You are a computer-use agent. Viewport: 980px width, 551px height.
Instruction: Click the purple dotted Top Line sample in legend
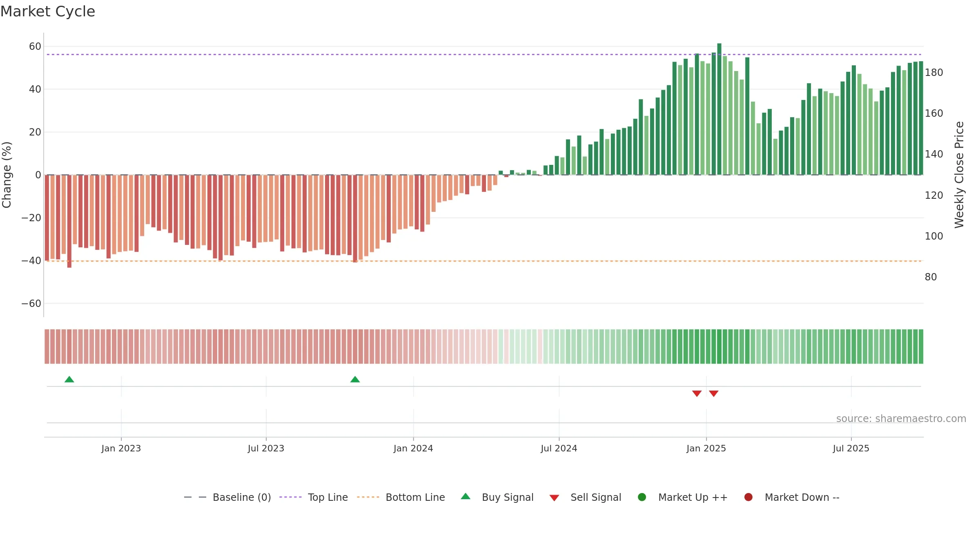coord(290,497)
